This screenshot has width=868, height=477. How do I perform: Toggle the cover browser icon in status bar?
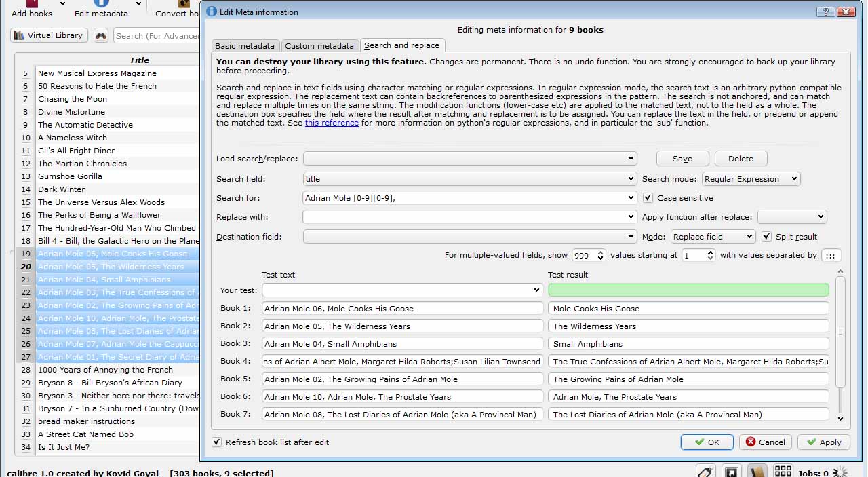732,472
